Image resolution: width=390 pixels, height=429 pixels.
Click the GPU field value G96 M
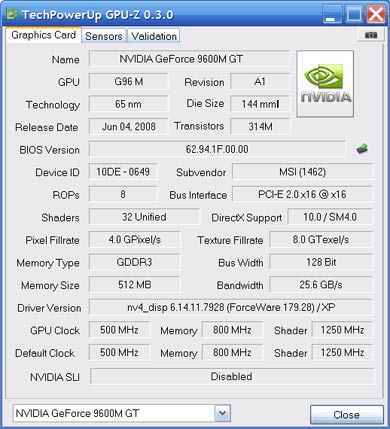click(129, 82)
